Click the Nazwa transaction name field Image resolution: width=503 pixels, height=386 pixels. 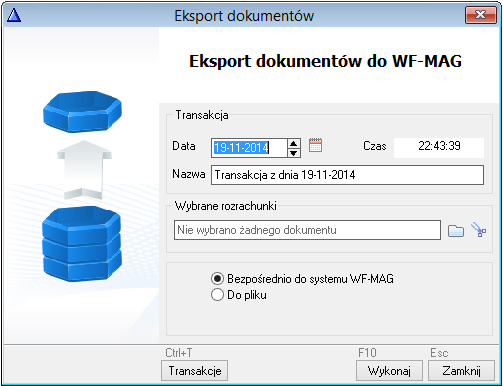pos(347,175)
